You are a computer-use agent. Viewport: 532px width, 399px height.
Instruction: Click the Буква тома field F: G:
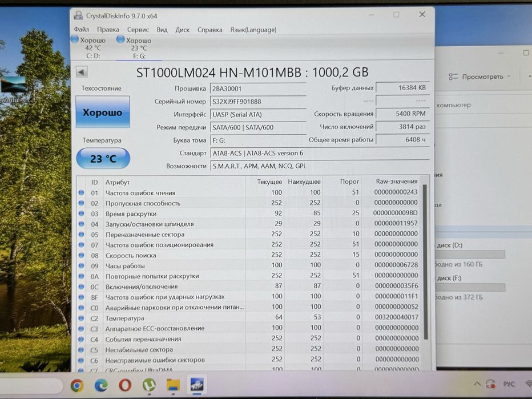coord(258,140)
